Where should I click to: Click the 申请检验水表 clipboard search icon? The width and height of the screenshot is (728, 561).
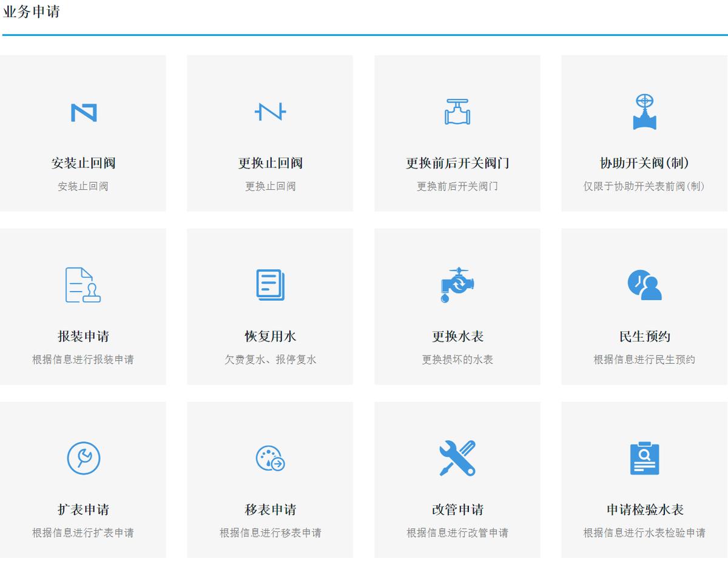[644, 458]
